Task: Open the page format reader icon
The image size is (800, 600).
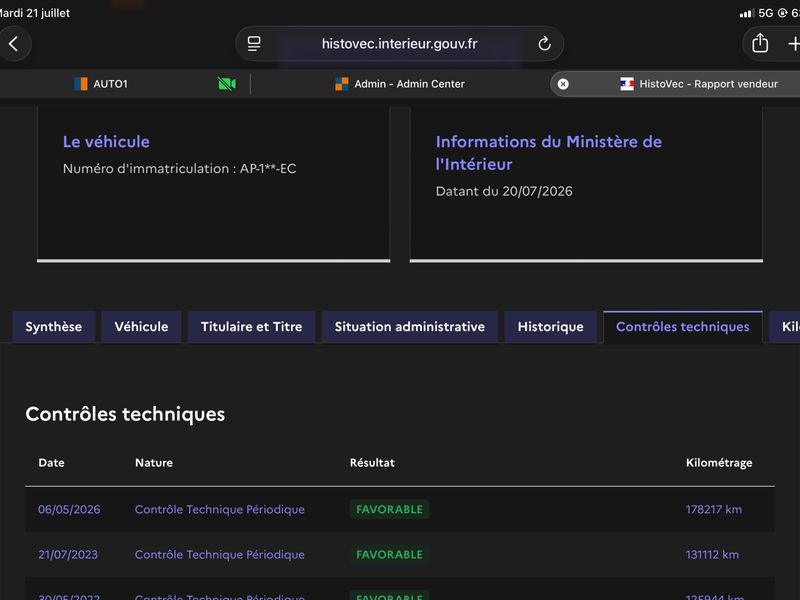Action: (254, 44)
